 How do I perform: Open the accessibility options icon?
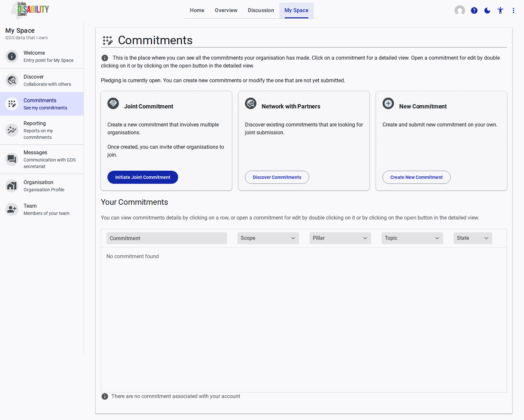tap(500, 10)
